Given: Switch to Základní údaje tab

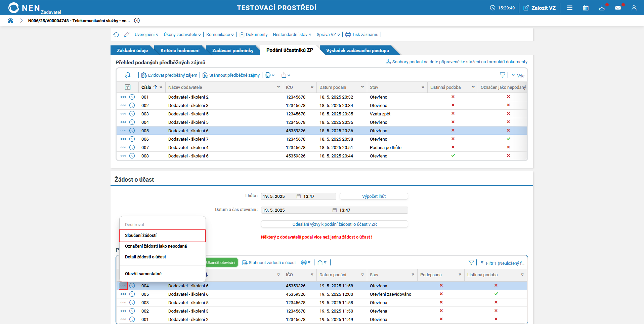Looking at the screenshot, I should coord(132,50).
